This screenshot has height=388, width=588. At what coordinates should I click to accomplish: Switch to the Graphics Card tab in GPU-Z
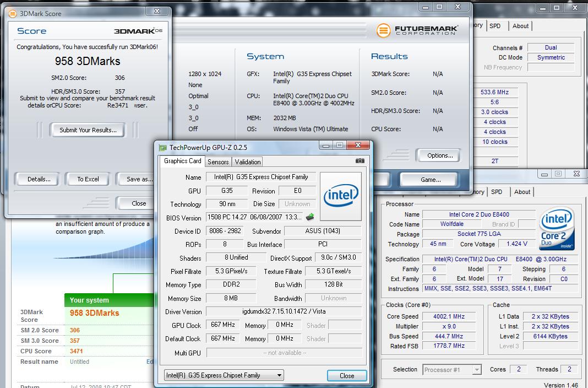pos(182,161)
